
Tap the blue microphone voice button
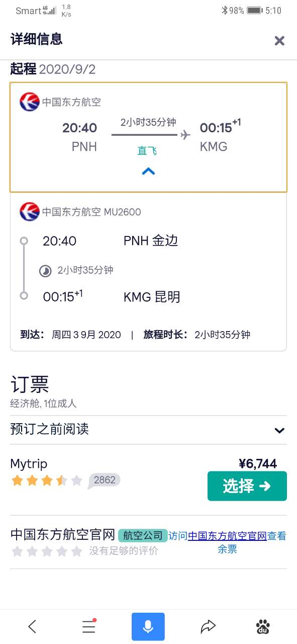[x=148, y=626]
